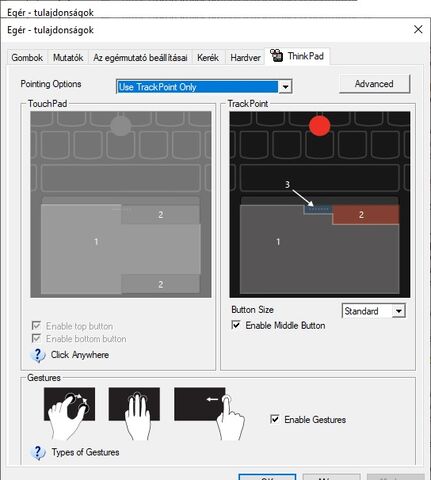Click the Button Size dropdown arrow
Screen dimensions: 431x480
click(399, 311)
